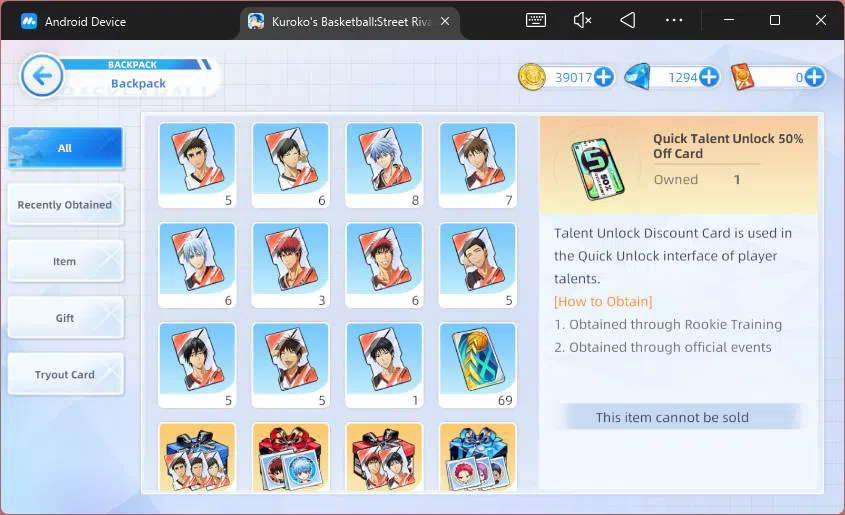This screenshot has height=515, width=845.
Task: Tap the Quick Talent Unlock 50% card icon
Action: [x=598, y=169]
